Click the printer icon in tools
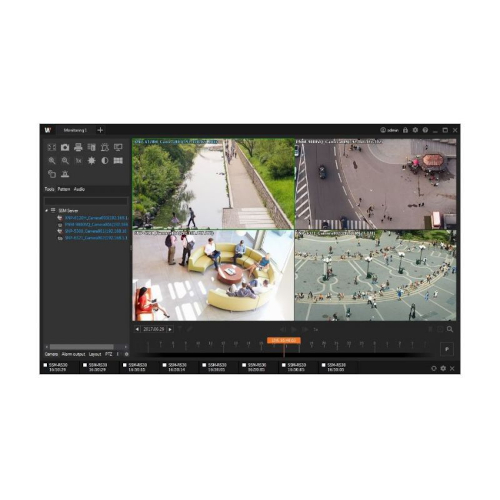This screenshot has width=500, height=500. [78, 147]
